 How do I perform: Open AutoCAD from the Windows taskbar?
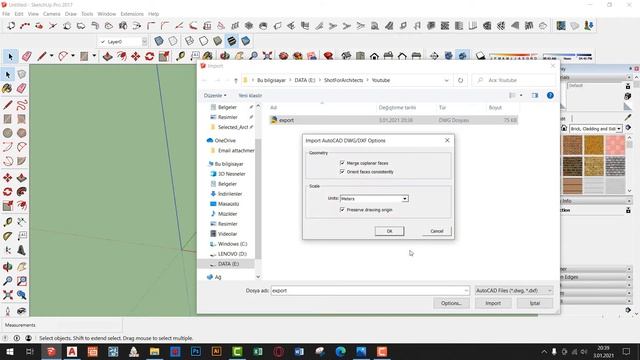pos(72,351)
